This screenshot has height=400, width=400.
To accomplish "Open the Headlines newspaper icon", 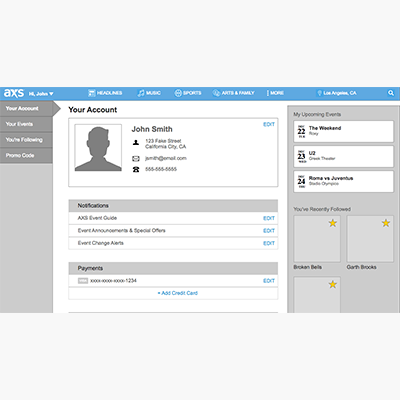I will click(x=92, y=93).
